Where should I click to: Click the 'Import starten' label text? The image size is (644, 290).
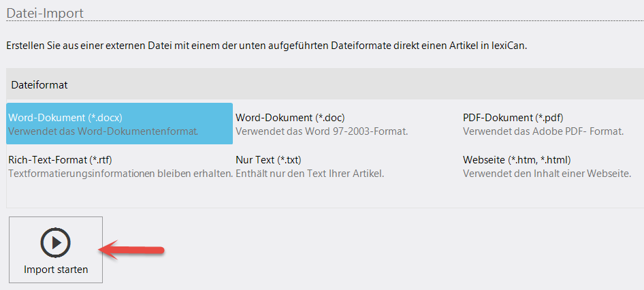pos(56,270)
